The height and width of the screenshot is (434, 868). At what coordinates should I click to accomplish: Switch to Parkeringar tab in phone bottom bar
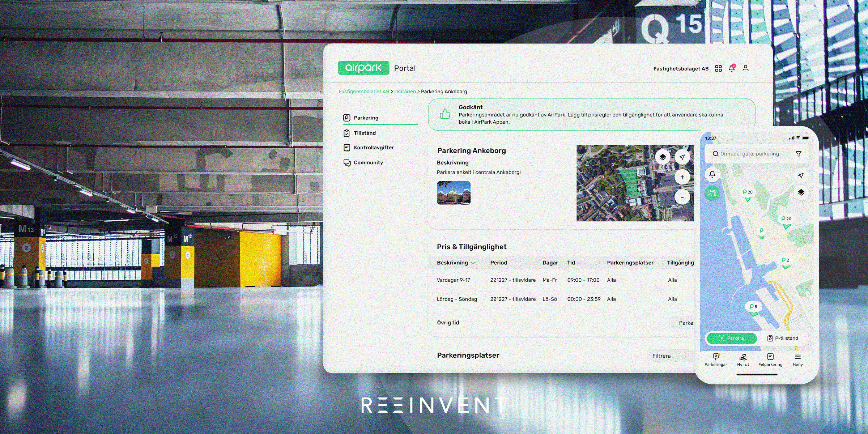716,360
